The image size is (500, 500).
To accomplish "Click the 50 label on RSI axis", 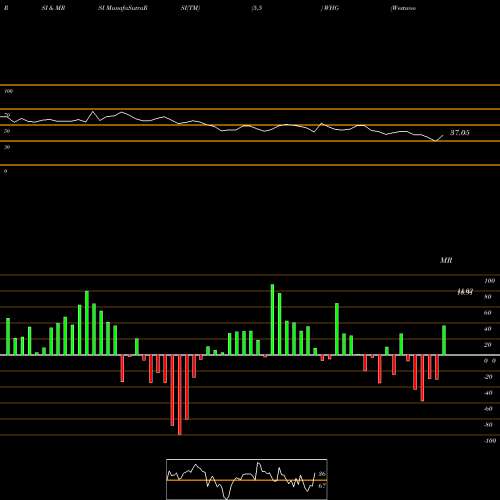I will pos(7,131).
